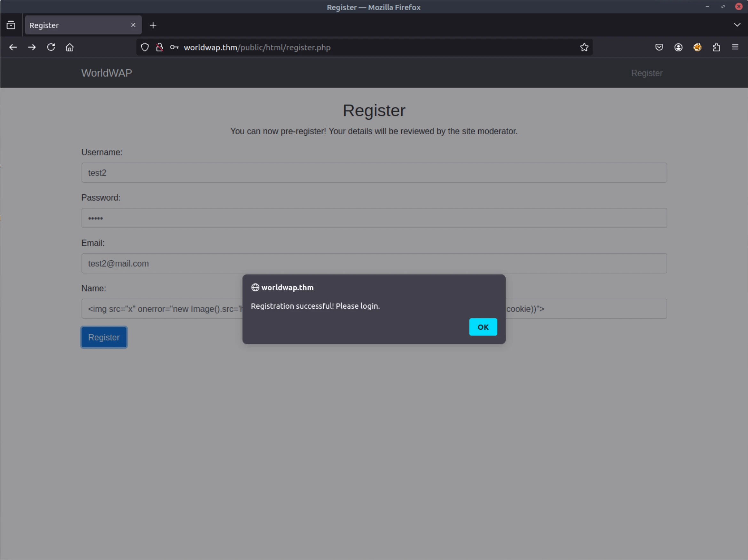Screen dimensions: 748x560
Task: Open the Firefox account icon
Action: coord(678,47)
